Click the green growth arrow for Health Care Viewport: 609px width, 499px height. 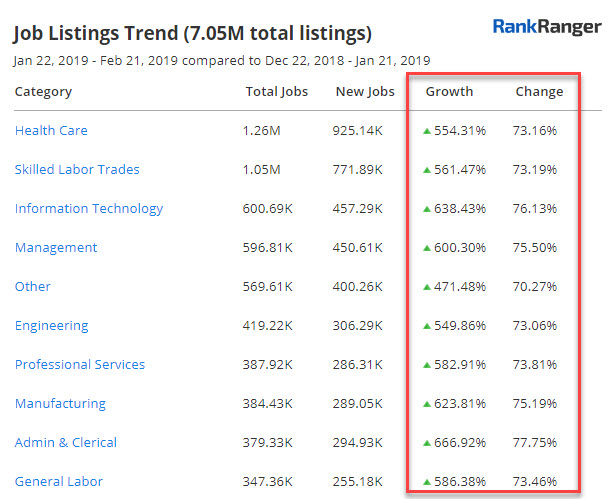click(x=427, y=131)
